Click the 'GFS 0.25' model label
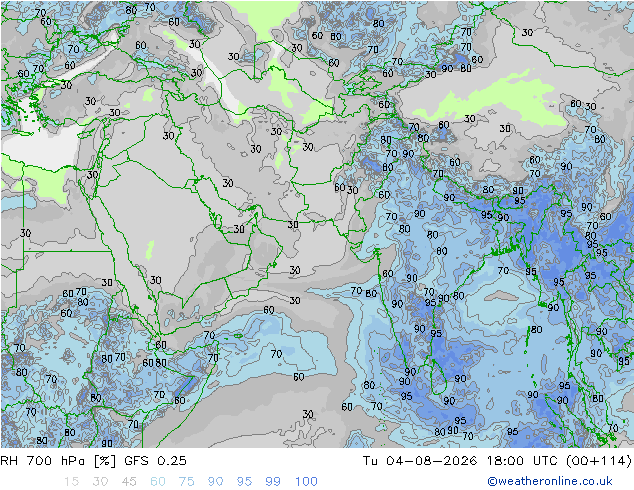Image resolution: width=634 pixels, height=490 pixels. point(156,460)
